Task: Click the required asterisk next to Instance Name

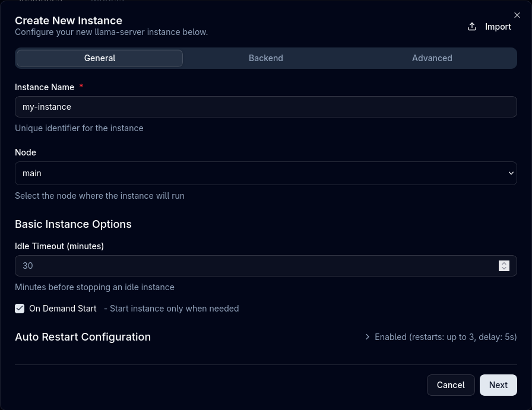Action: [x=81, y=87]
